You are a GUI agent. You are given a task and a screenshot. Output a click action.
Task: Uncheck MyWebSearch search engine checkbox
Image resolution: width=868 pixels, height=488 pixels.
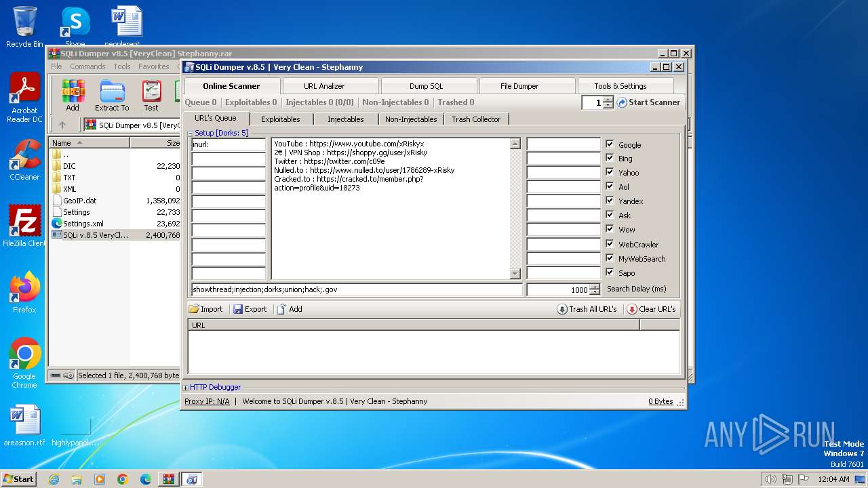coord(610,258)
